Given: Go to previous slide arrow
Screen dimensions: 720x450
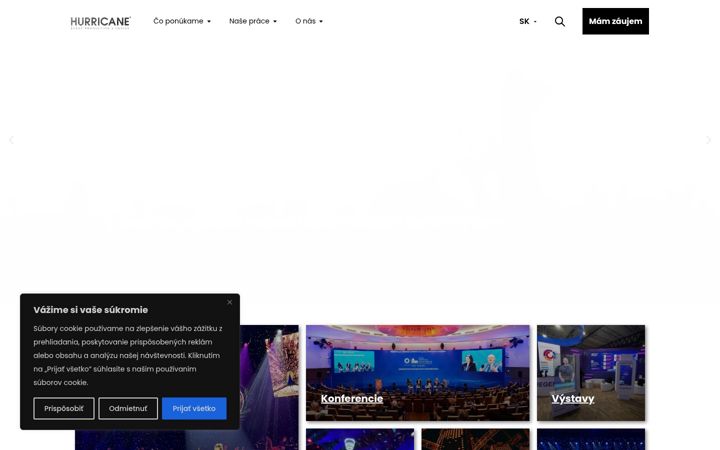Looking at the screenshot, I should point(11,140).
